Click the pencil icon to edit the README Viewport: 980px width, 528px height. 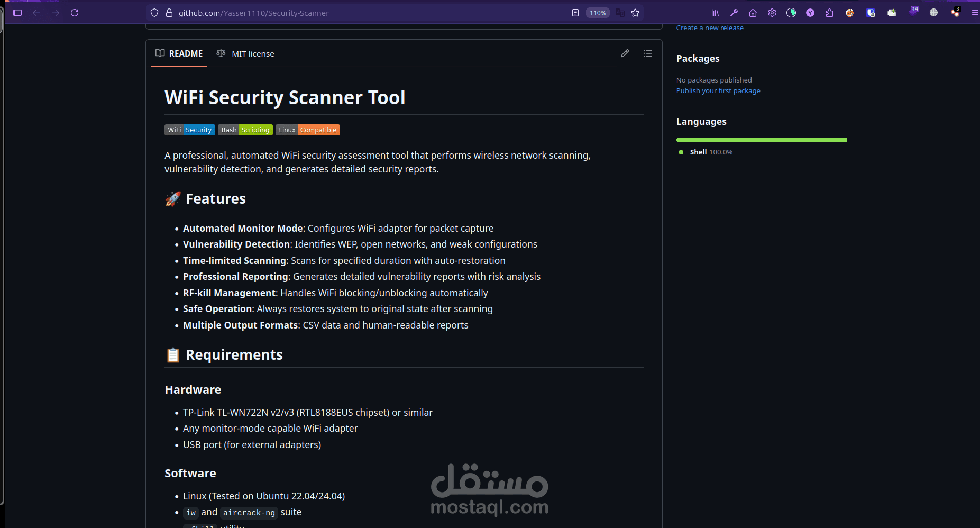(x=625, y=53)
